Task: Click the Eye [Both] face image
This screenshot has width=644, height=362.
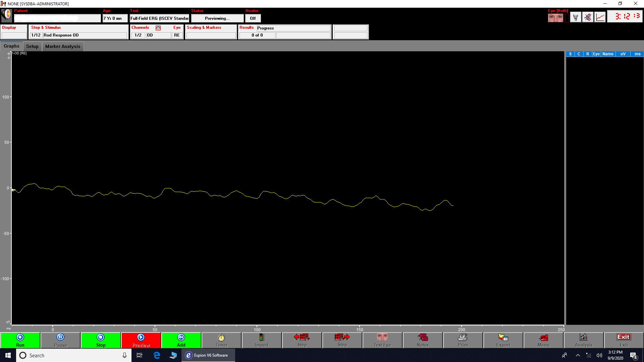Action: [x=555, y=18]
